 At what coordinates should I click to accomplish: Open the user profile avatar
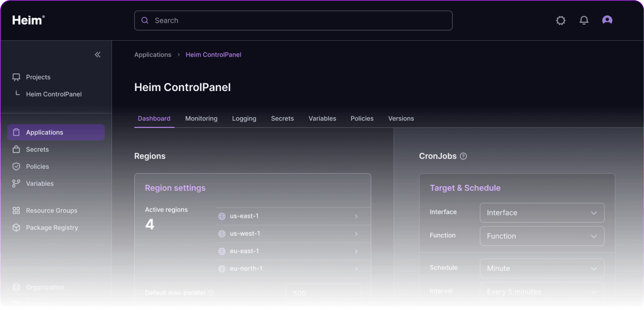tap(607, 20)
